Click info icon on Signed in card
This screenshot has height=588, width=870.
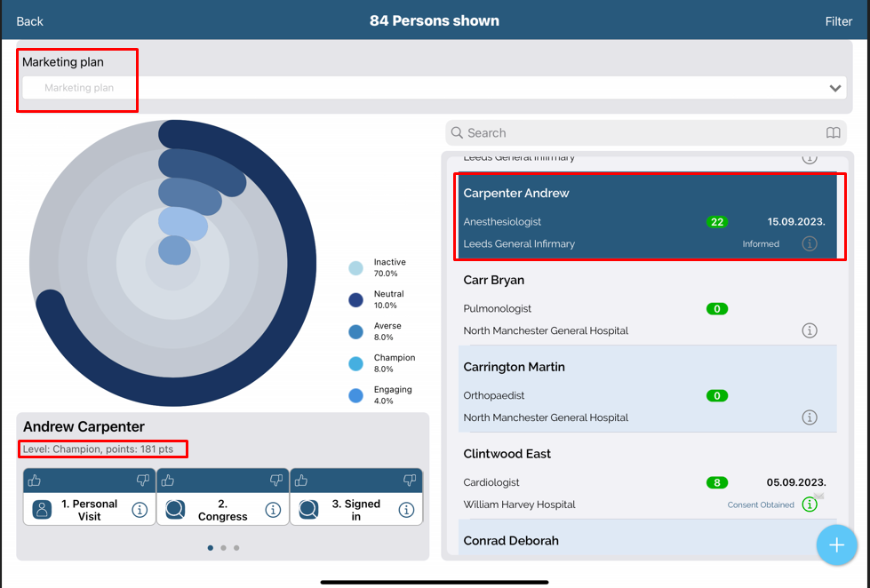pyautogui.click(x=406, y=510)
